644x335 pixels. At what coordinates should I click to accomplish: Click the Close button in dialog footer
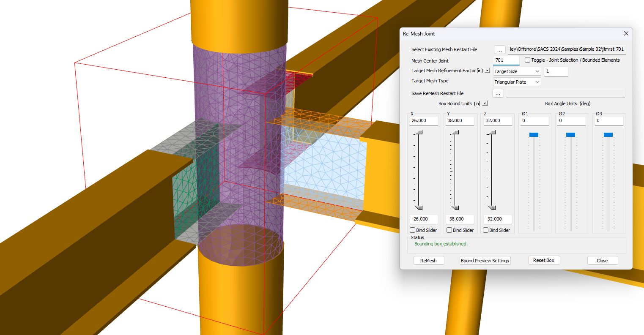602,261
